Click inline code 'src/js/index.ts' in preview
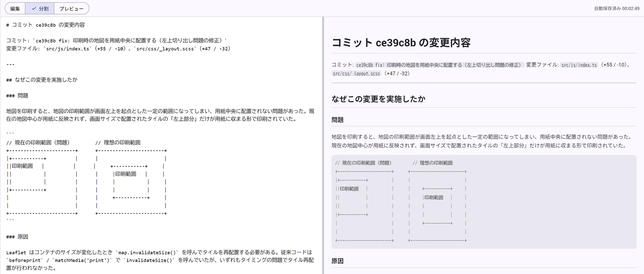This screenshot has height=274, width=644. (x=580, y=65)
